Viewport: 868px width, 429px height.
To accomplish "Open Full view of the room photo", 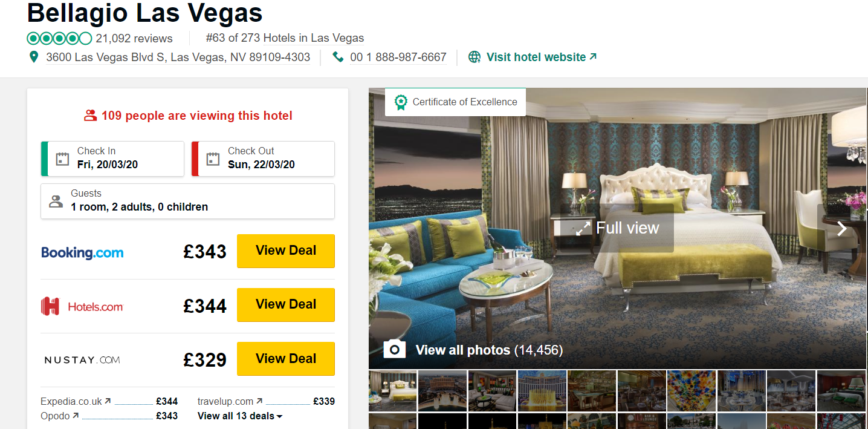I will click(x=617, y=228).
